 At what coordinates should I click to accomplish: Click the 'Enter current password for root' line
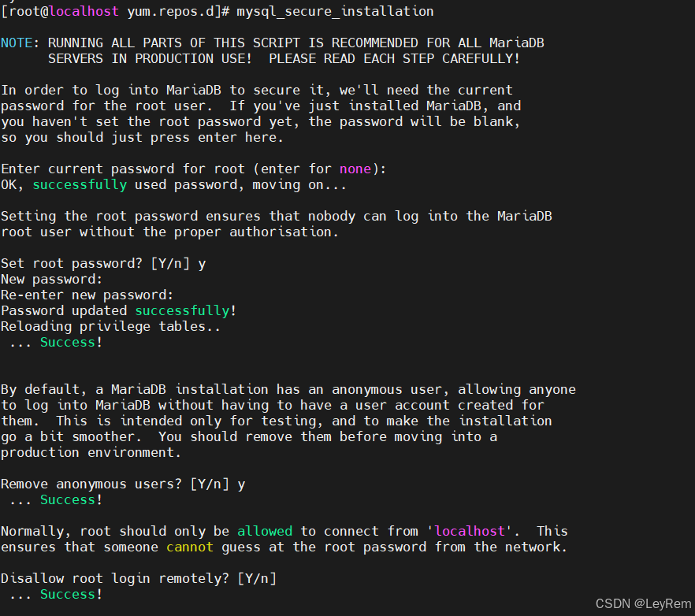(x=193, y=169)
